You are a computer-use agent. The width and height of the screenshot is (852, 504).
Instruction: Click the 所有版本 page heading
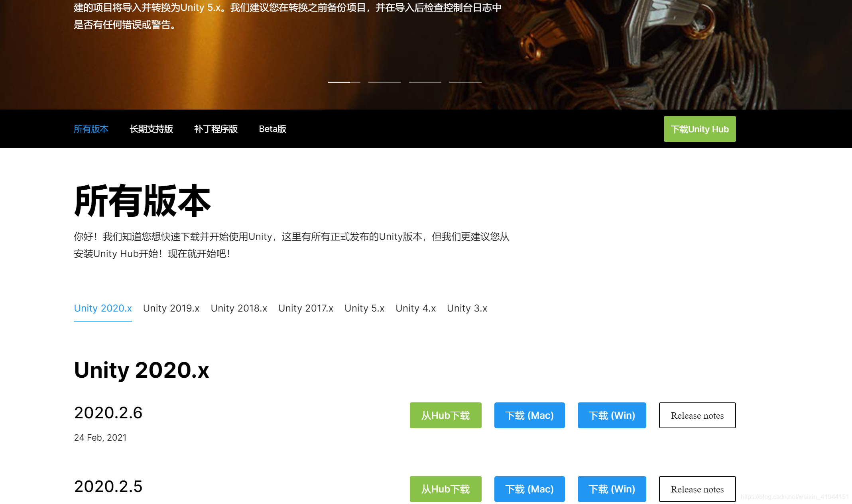click(x=142, y=201)
